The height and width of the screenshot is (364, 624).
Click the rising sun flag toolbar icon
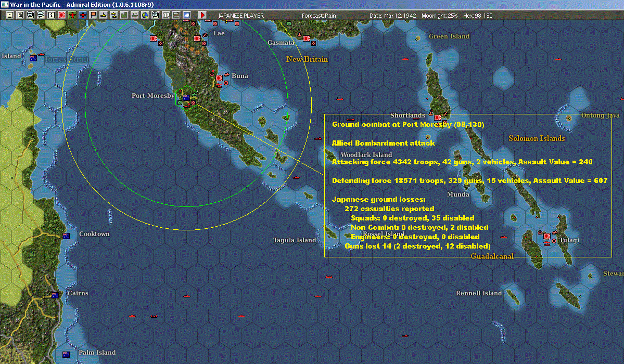click(x=62, y=15)
